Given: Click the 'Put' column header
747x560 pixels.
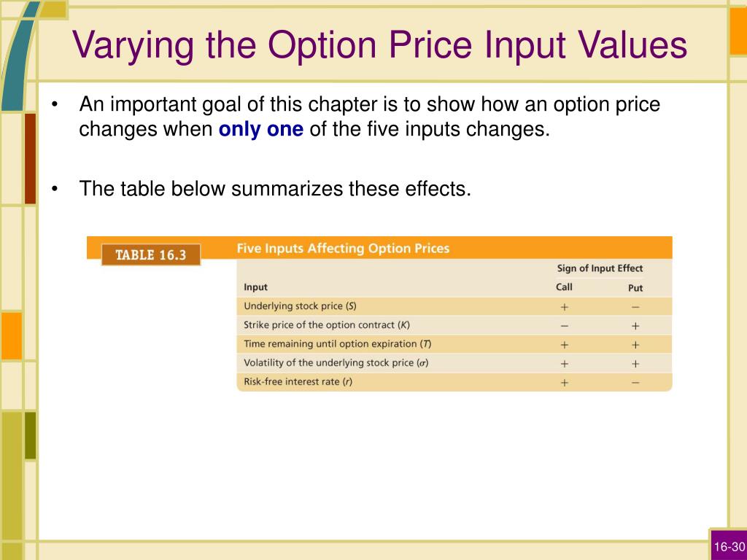Looking at the screenshot, I should pyautogui.click(x=635, y=288).
